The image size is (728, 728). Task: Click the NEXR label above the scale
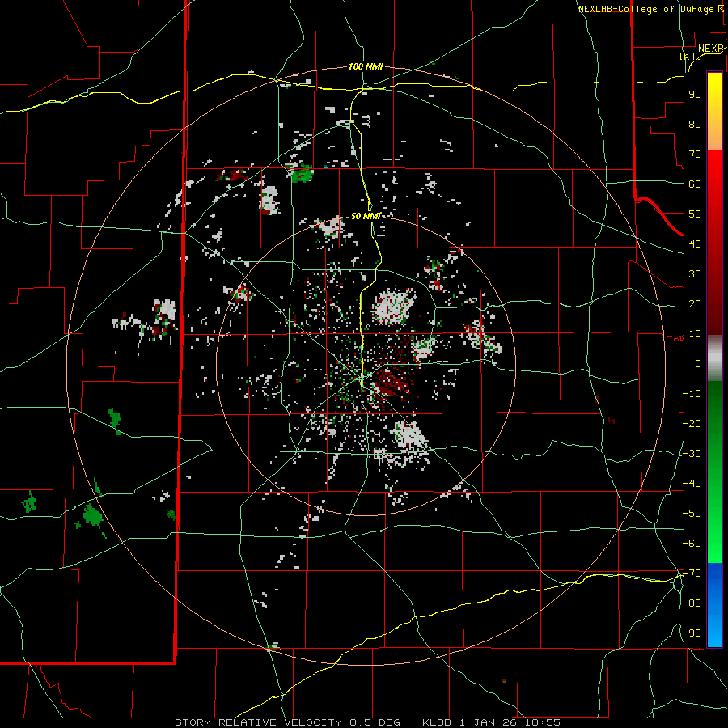click(711, 49)
